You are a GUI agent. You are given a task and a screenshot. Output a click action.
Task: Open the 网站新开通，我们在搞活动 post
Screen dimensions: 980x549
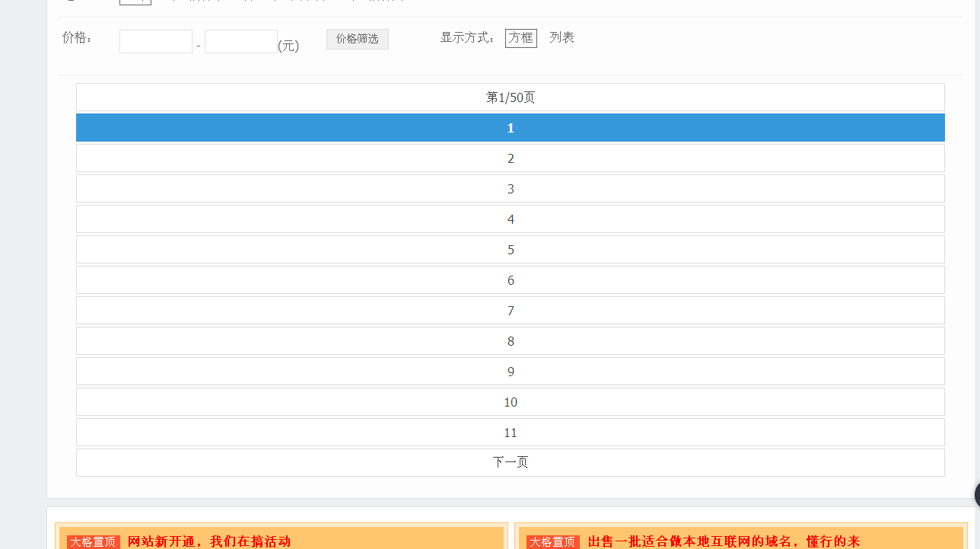click(209, 541)
